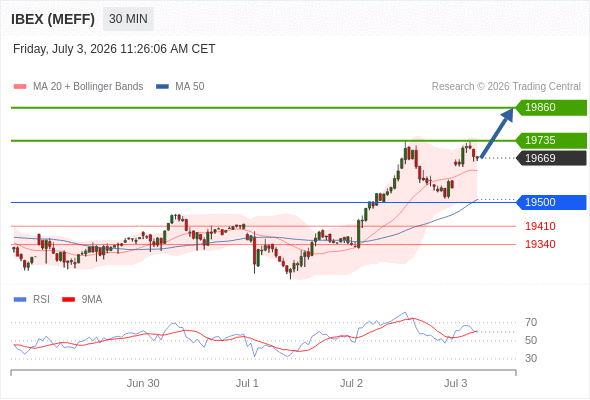Click the 19669 black current price tag
This screenshot has height=400, width=590.
(551, 158)
